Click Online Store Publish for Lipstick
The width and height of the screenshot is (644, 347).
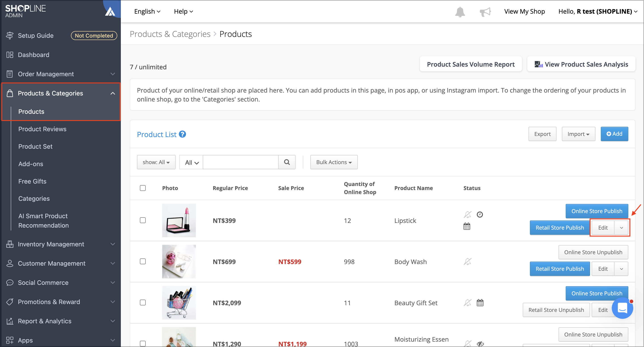(597, 211)
